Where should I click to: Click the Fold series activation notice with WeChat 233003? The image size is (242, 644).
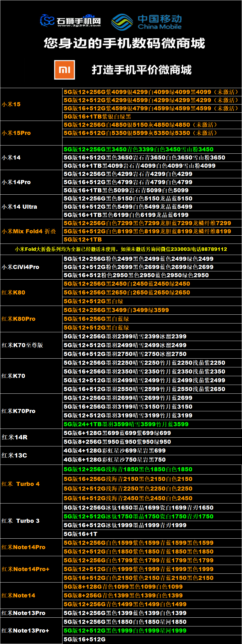[x=121, y=249]
